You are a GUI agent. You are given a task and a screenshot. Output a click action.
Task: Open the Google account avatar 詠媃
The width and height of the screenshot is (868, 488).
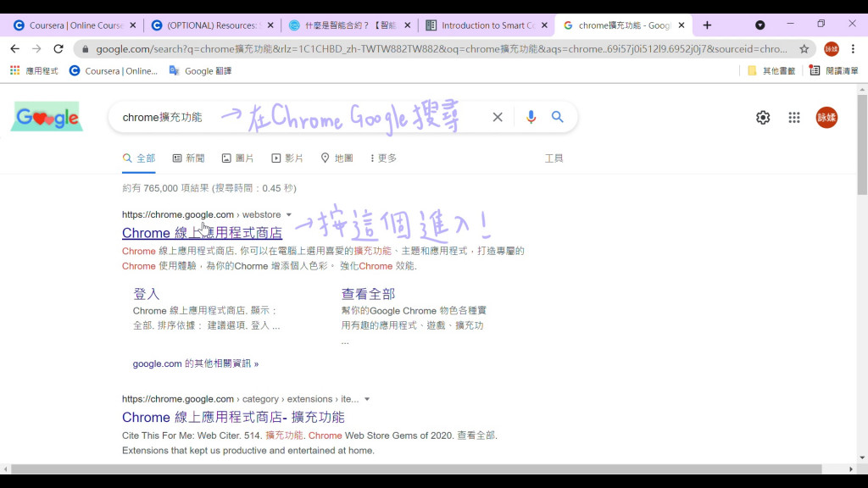[x=826, y=117]
